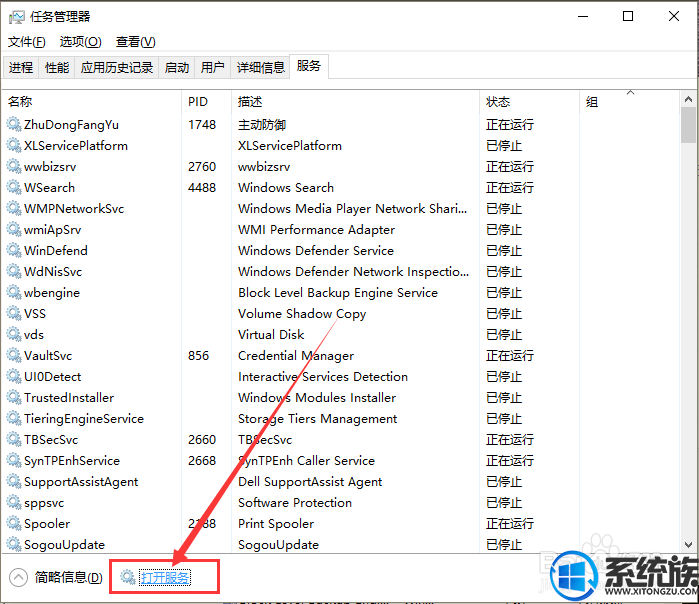Click the Volume Shadow Copy description
The width and height of the screenshot is (699, 604).
click(302, 314)
